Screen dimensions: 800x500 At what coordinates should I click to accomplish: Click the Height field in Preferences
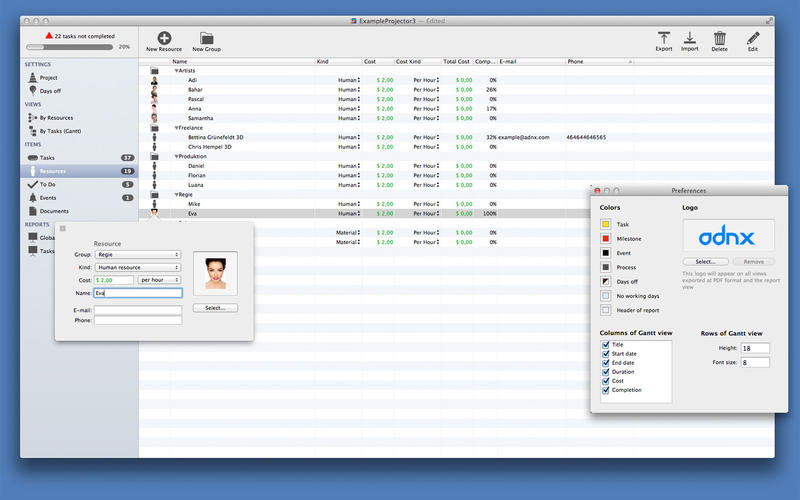pyautogui.click(x=755, y=348)
